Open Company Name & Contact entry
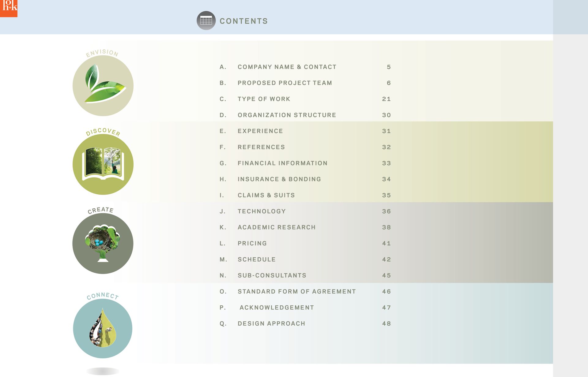The height and width of the screenshot is (377, 588). (x=287, y=67)
